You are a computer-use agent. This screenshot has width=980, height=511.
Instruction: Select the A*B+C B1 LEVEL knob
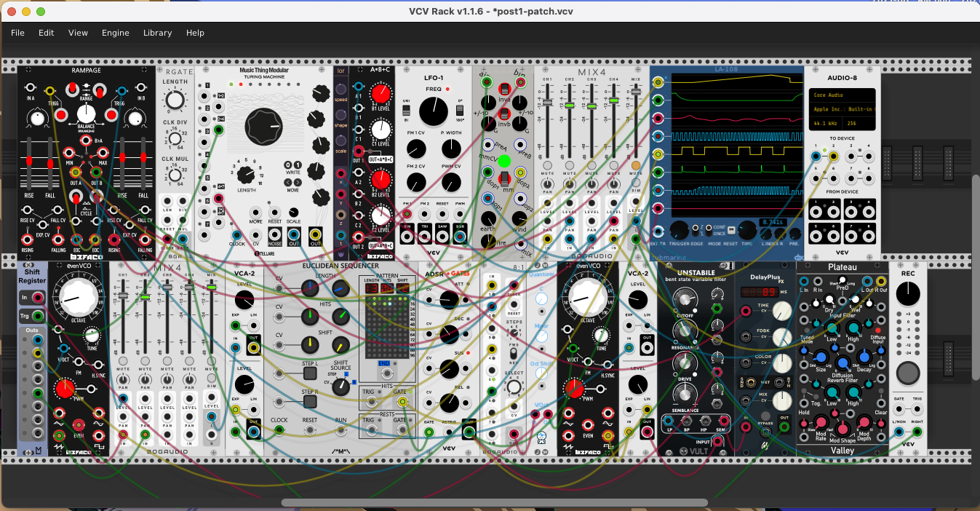pyautogui.click(x=380, y=94)
